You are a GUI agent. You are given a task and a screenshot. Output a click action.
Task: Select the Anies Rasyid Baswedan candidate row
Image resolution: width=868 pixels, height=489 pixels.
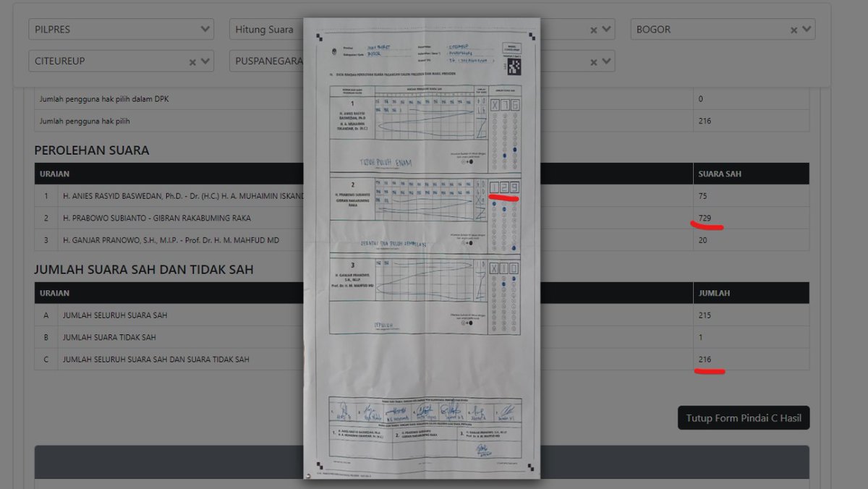point(422,196)
